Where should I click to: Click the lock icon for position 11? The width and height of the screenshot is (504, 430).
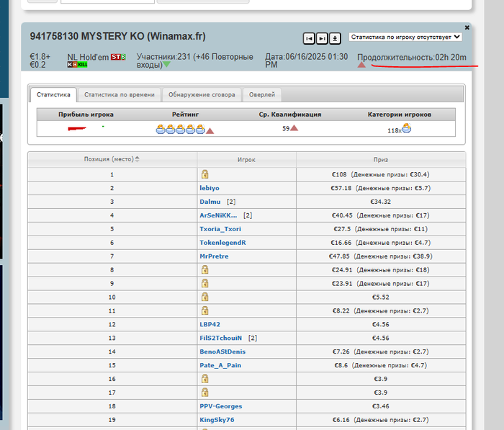[204, 310]
